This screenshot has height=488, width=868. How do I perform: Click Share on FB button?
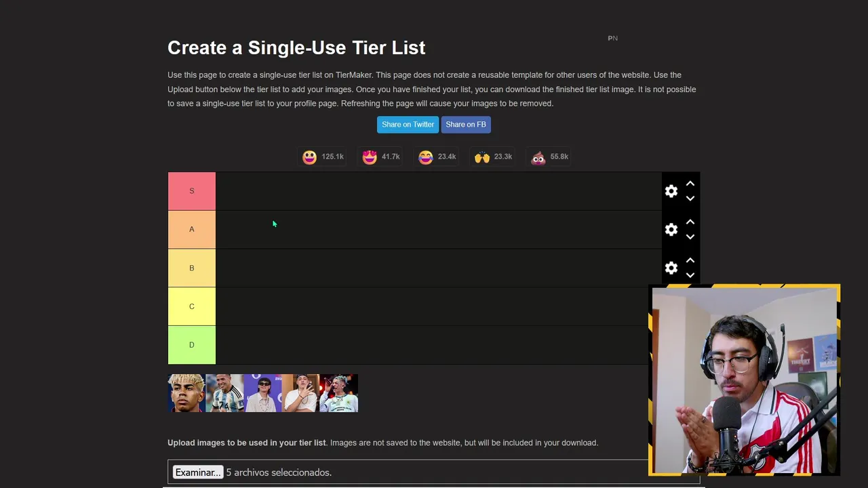pos(466,125)
